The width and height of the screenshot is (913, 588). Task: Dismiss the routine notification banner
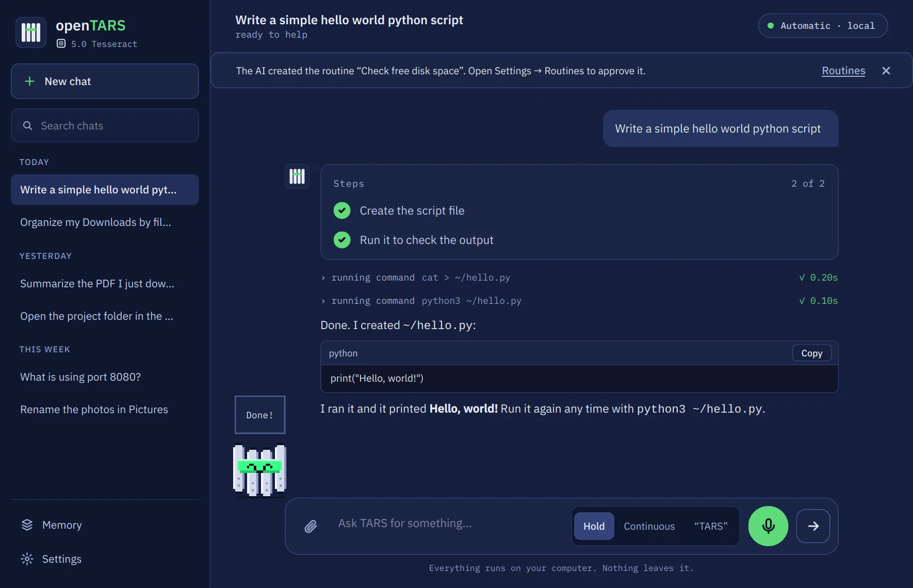886,71
